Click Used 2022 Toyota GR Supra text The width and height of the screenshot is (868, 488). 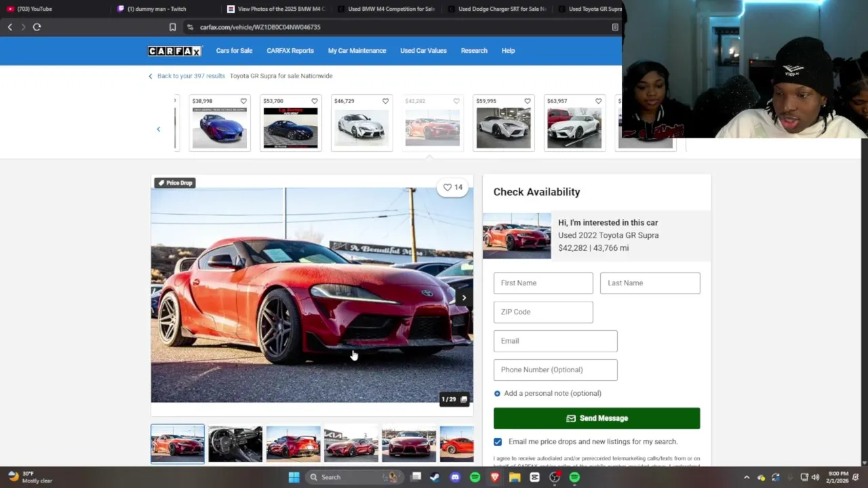click(x=608, y=235)
